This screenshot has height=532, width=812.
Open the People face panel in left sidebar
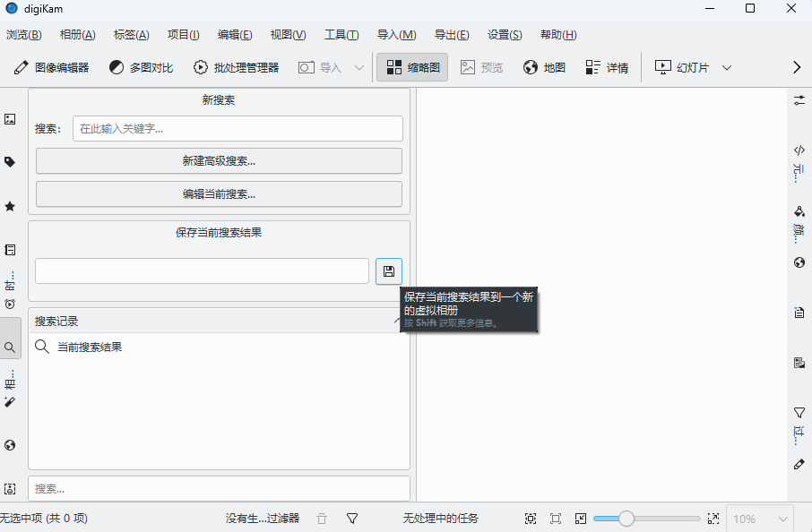pos(10,489)
